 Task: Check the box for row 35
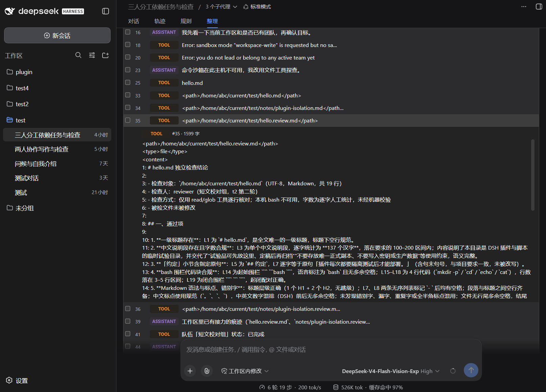pyautogui.click(x=128, y=120)
